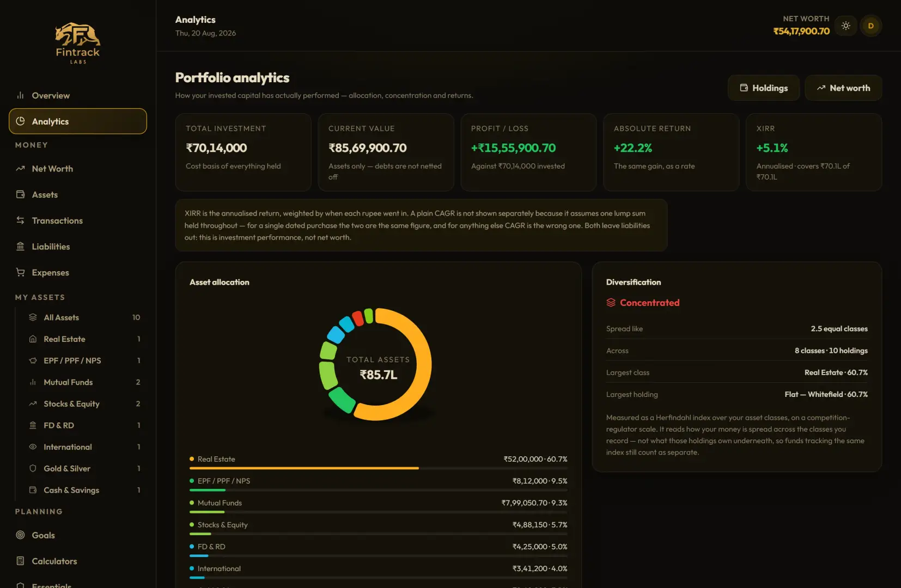The height and width of the screenshot is (588, 901).
Task: Click the Mutual Funds bar chart icon
Action: (33, 382)
